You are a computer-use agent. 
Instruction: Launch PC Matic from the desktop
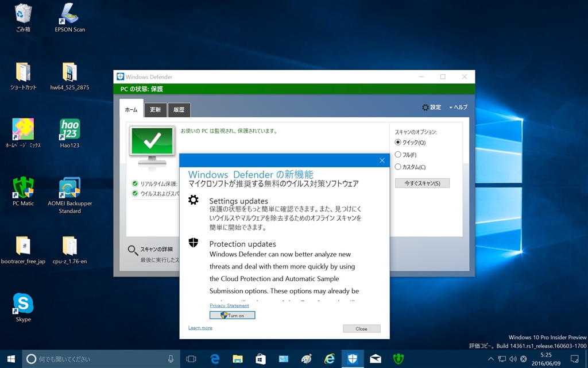24,189
